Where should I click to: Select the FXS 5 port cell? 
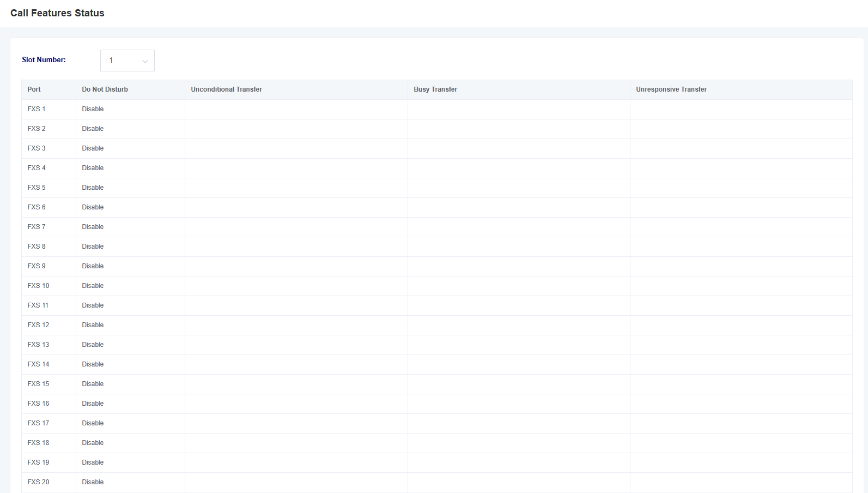pos(48,188)
